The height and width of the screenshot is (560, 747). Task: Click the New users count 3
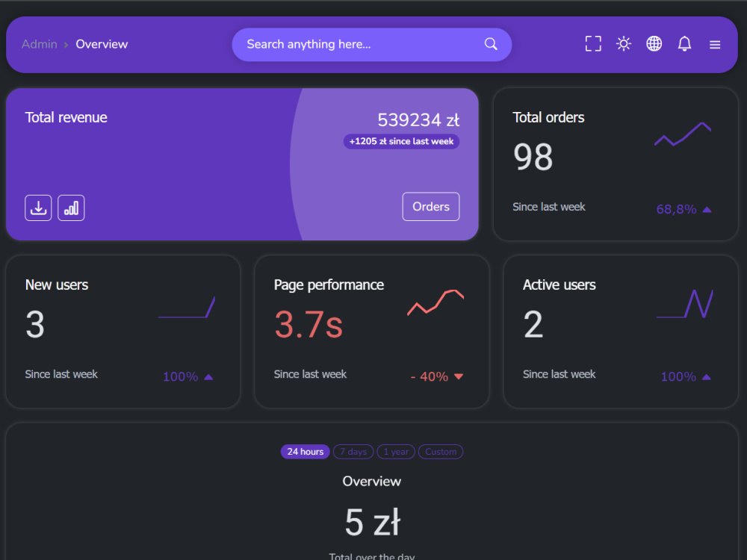35,324
